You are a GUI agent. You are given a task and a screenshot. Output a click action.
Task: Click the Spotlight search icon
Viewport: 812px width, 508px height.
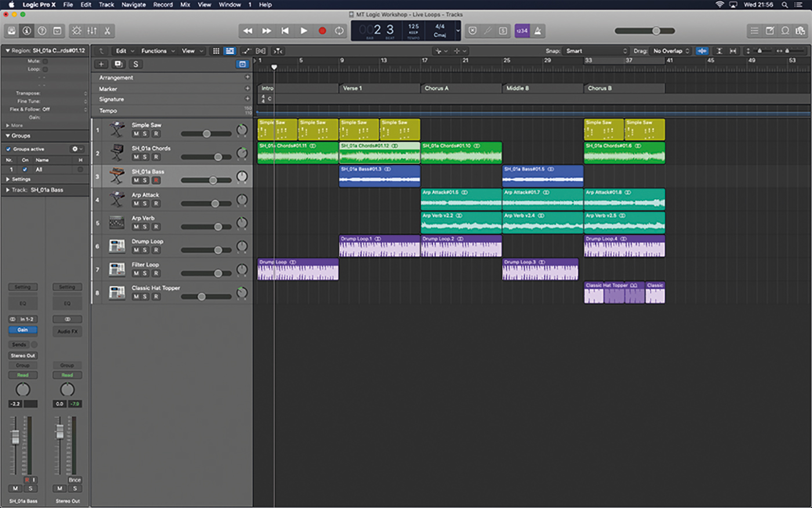tap(784, 5)
